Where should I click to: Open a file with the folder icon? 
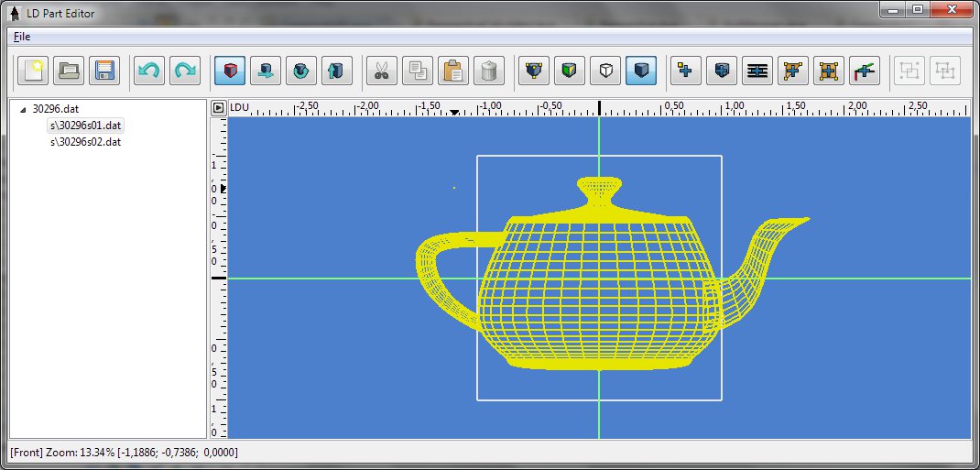(x=69, y=70)
